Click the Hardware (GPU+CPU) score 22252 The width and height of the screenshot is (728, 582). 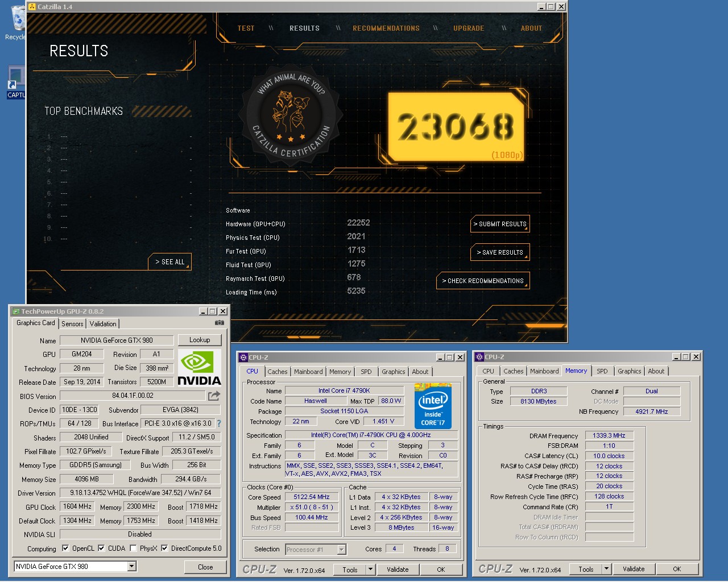tap(358, 223)
